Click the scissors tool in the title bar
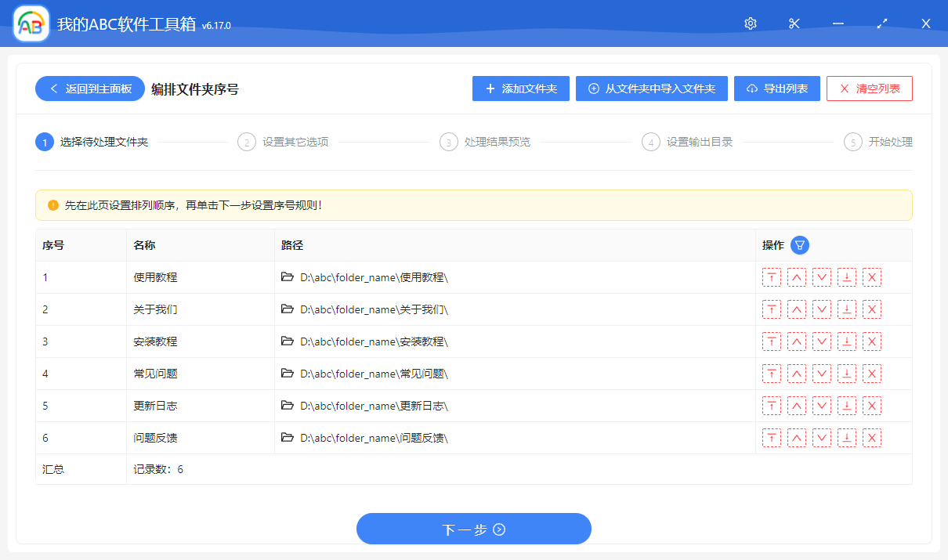Image resolution: width=948 pixels, height=560 pixels. pos(794,23)
